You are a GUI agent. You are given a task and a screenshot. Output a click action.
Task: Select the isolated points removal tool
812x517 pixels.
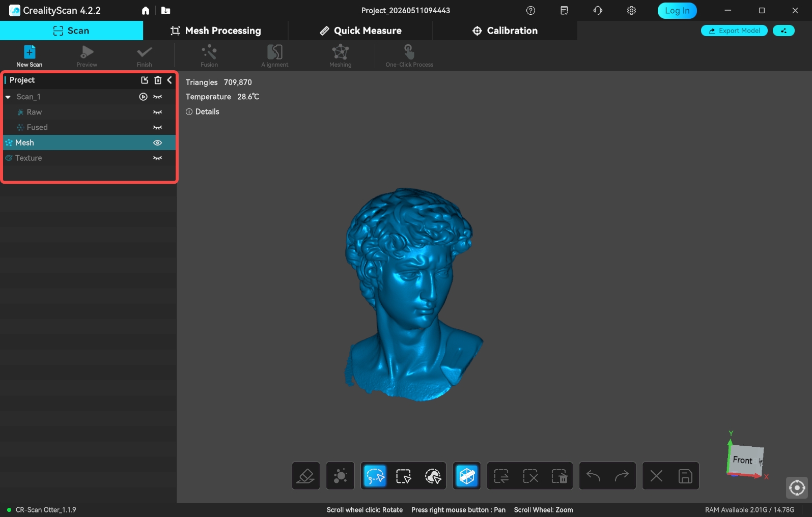pyautogui.click(x=340, y=476)
